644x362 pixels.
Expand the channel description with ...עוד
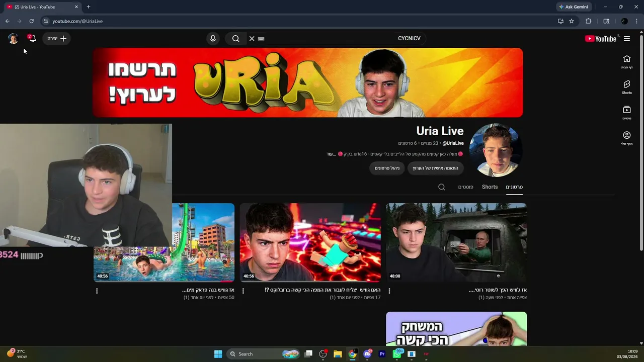pyautogui.click(x=331, y=154)
